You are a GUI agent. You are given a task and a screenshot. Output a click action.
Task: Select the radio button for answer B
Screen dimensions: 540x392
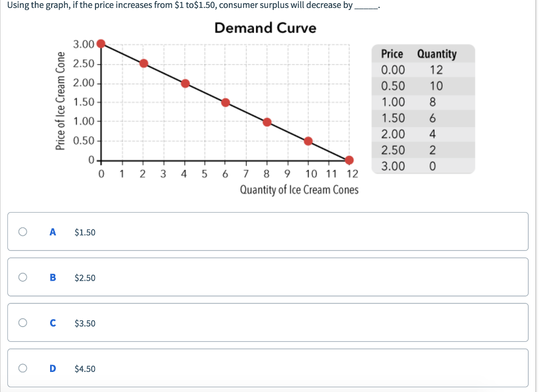click(x=22, y=277)
